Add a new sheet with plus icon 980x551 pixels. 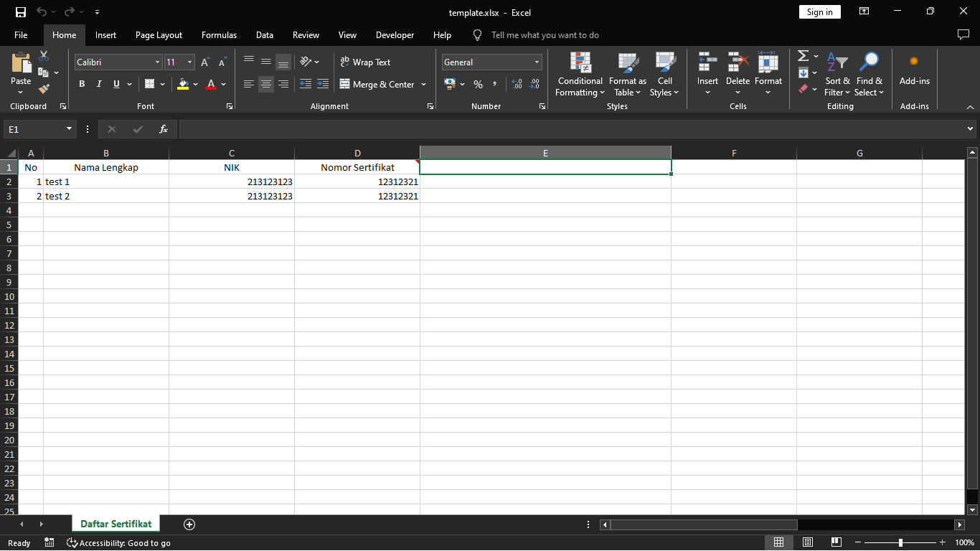click(189, 524)
